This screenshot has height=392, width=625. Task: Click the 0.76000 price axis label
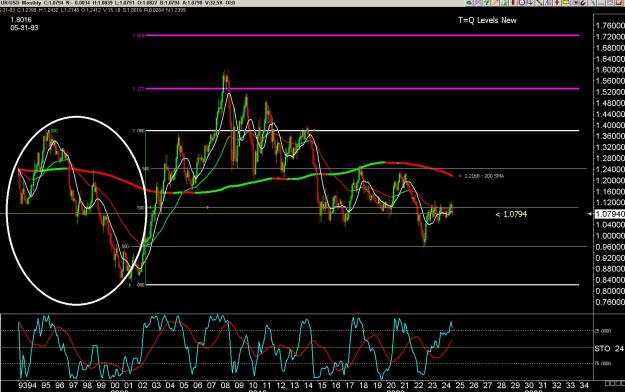(610, 302)
